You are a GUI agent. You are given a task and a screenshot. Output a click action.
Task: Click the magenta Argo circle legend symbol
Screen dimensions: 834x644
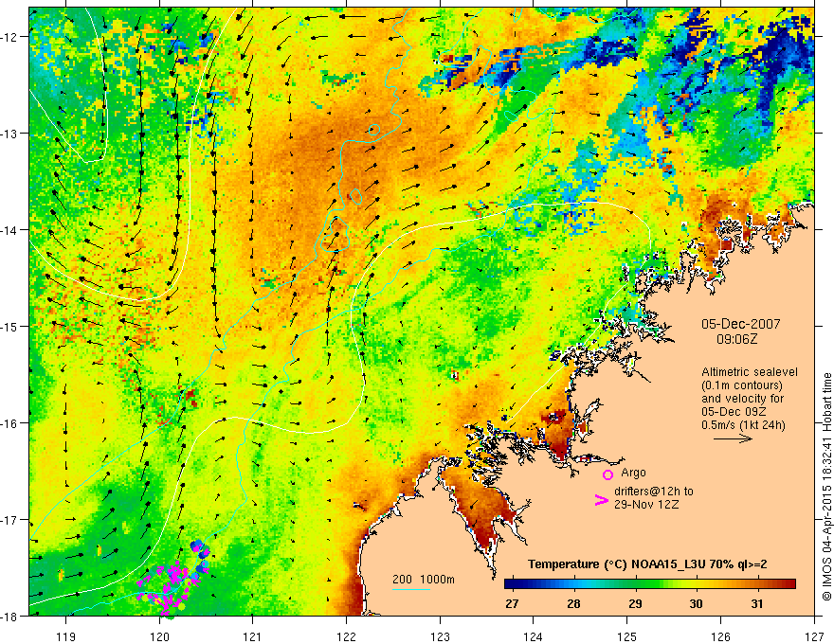point(607,474)
